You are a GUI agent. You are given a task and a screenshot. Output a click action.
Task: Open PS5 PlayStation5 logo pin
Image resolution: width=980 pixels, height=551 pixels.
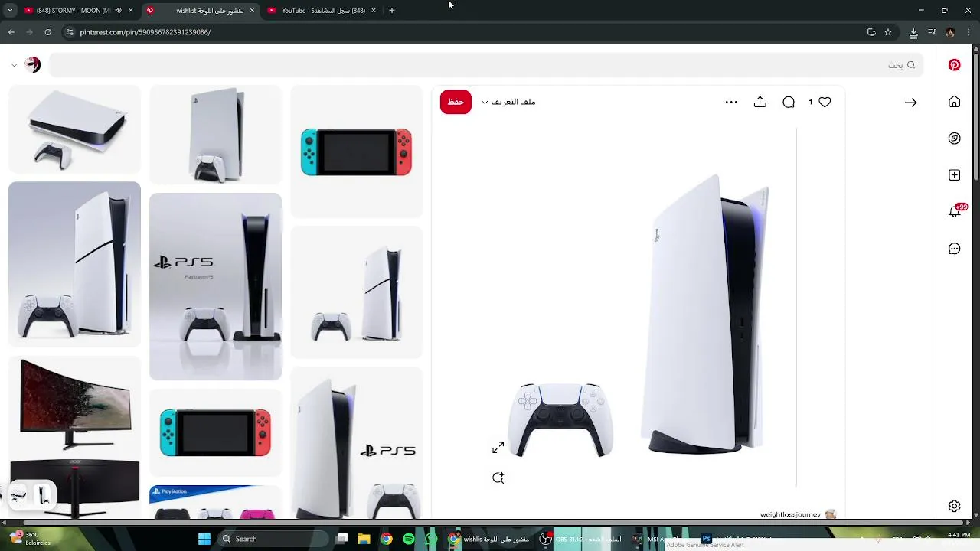(x=215, y=286)
